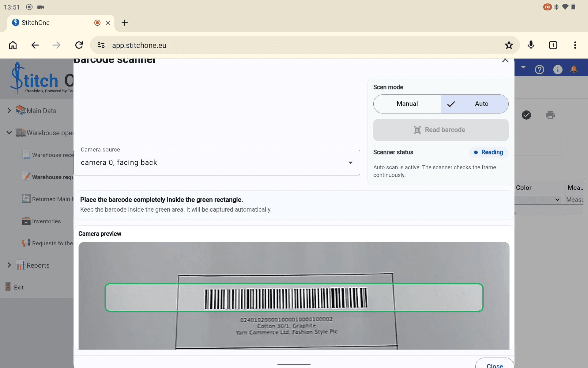Click the camera preview image
This screenshot has height=368, width=588.
(294, 296)
